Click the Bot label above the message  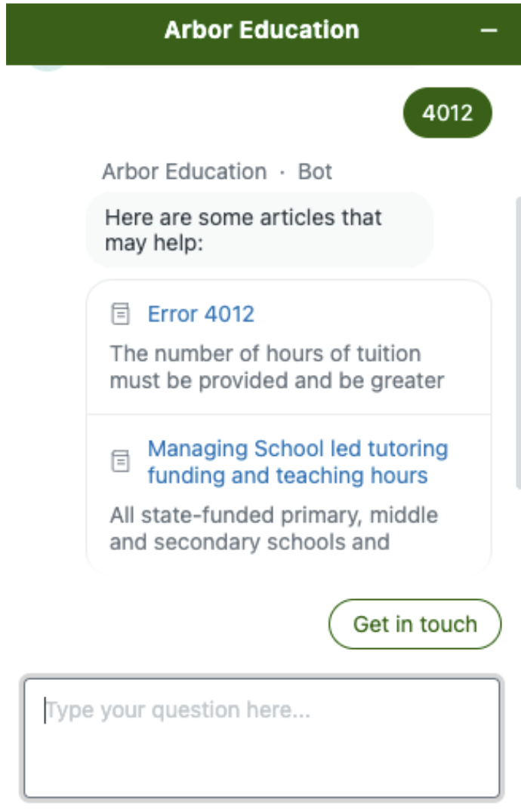point(315,171)
